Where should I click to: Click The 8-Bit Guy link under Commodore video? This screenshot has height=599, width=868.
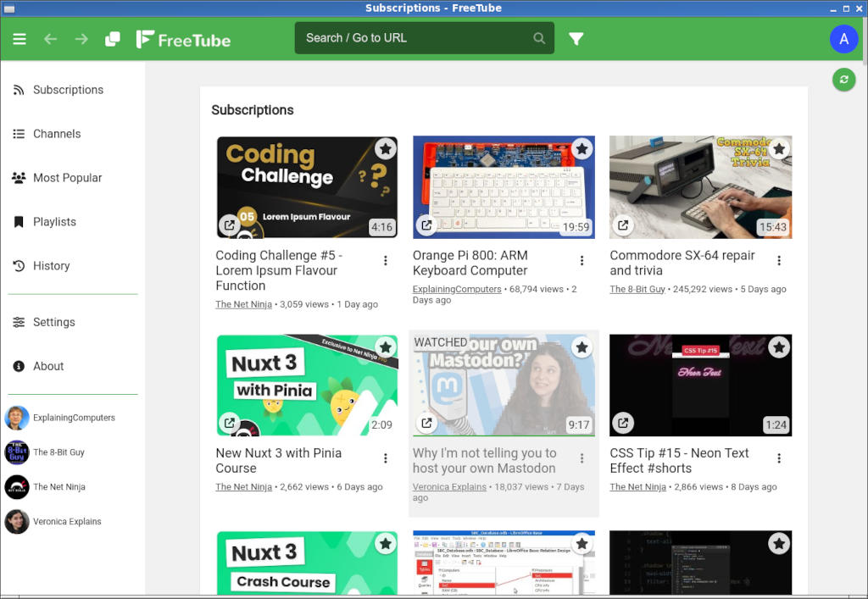click(637, 289)
